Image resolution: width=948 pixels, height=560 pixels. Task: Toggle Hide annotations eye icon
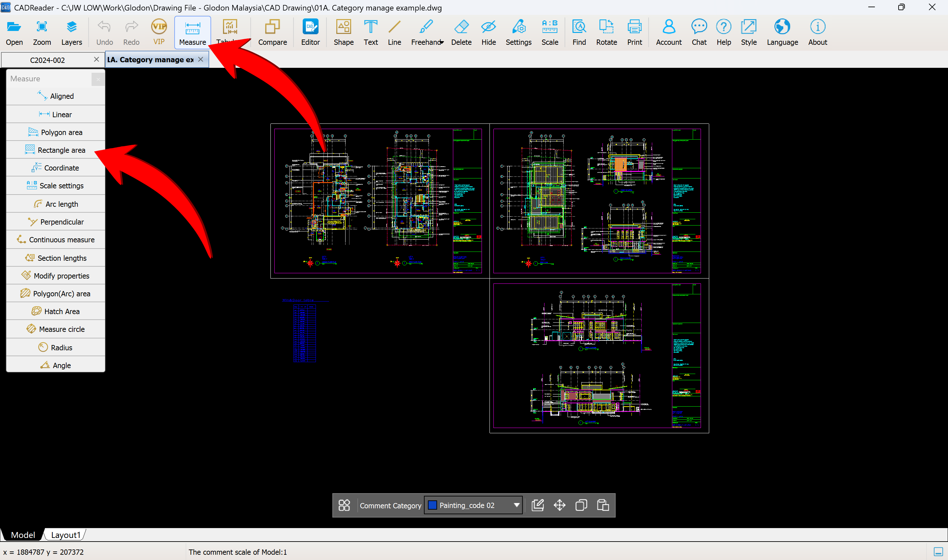(x=488, y=33)
